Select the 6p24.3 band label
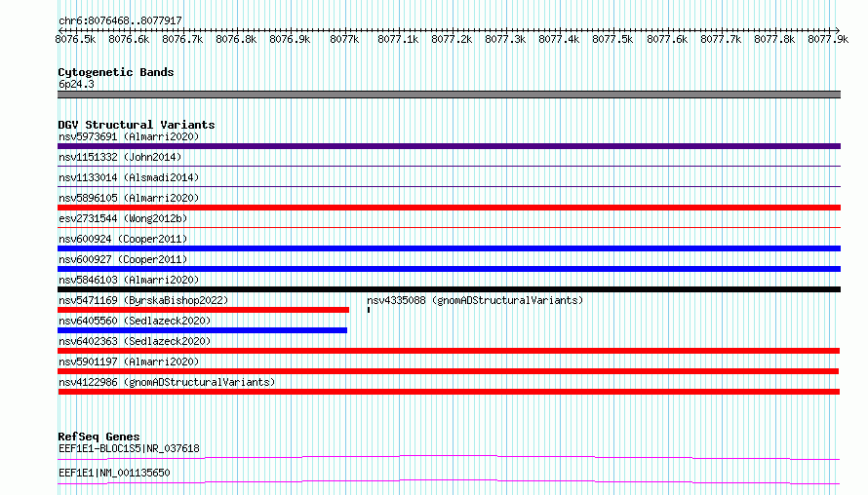This screenshot has height=495, width=868. 76,84
